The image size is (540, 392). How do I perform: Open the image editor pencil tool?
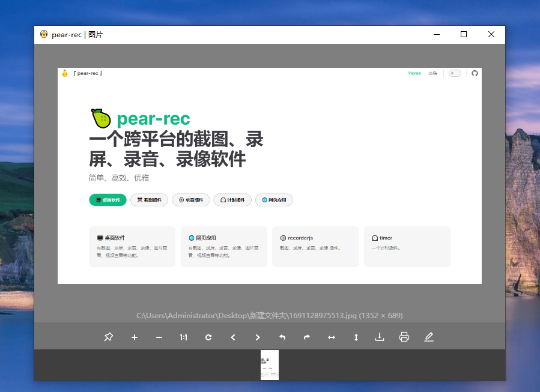(x=428, y=337)
